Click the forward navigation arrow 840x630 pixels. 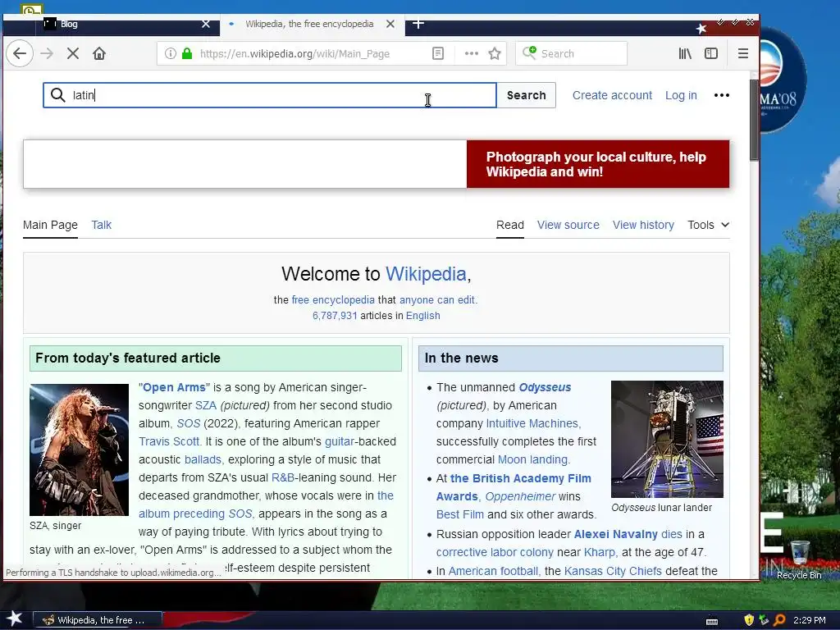(x=47, y=53)
